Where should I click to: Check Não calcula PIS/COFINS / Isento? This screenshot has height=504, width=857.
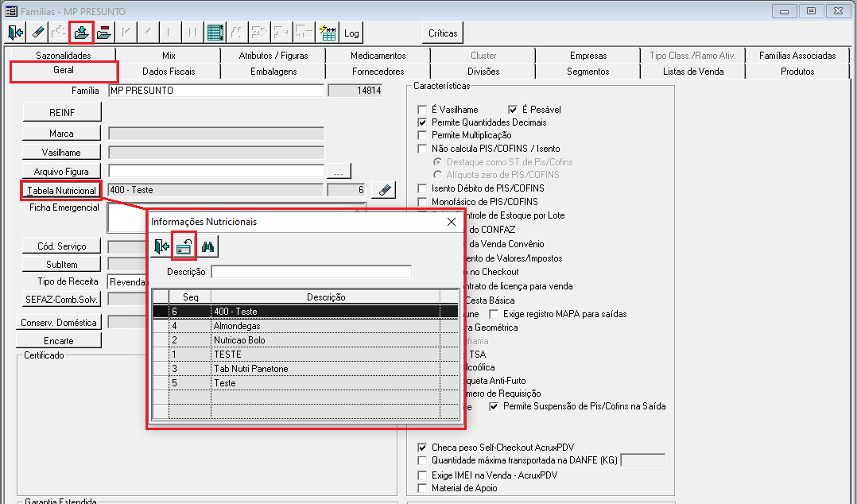click(x=422, y=149)
